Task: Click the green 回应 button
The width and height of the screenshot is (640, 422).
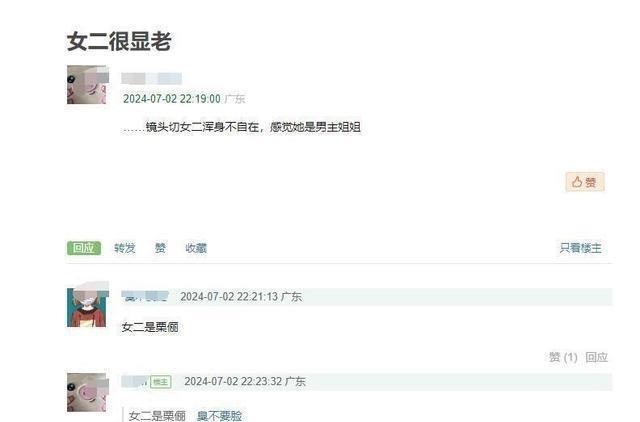Action: coord(84,248)
